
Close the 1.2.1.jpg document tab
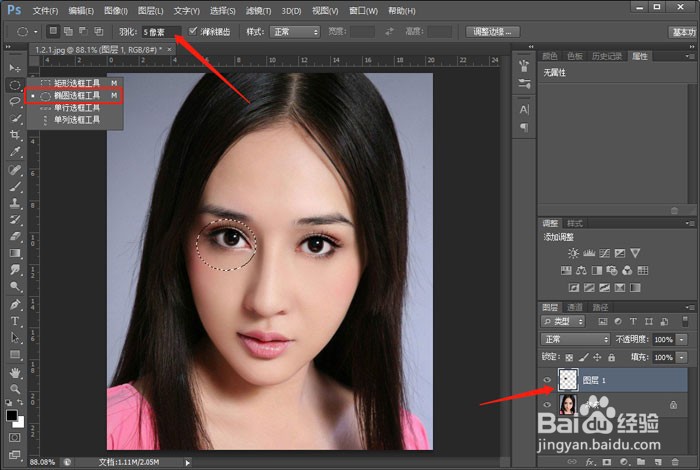click(x=169, y=50)
